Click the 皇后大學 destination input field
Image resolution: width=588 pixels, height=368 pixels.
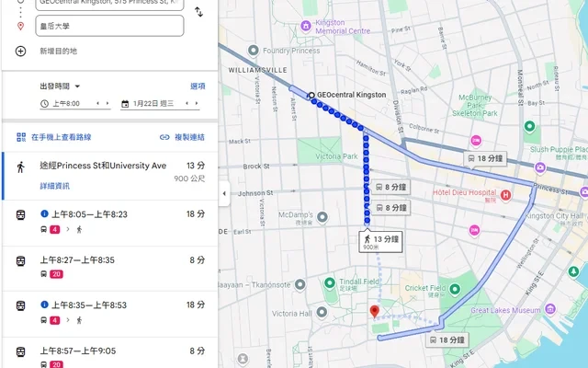(x=109, y=26)
